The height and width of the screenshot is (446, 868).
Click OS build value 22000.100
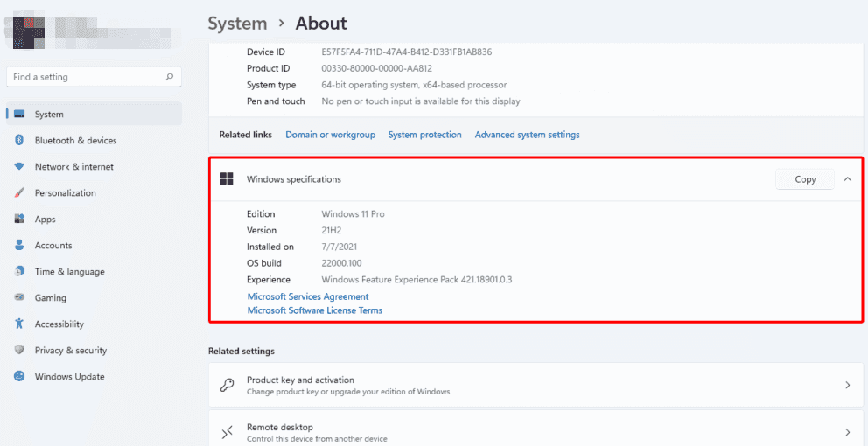pyautogui.click(x=341, y=263)
